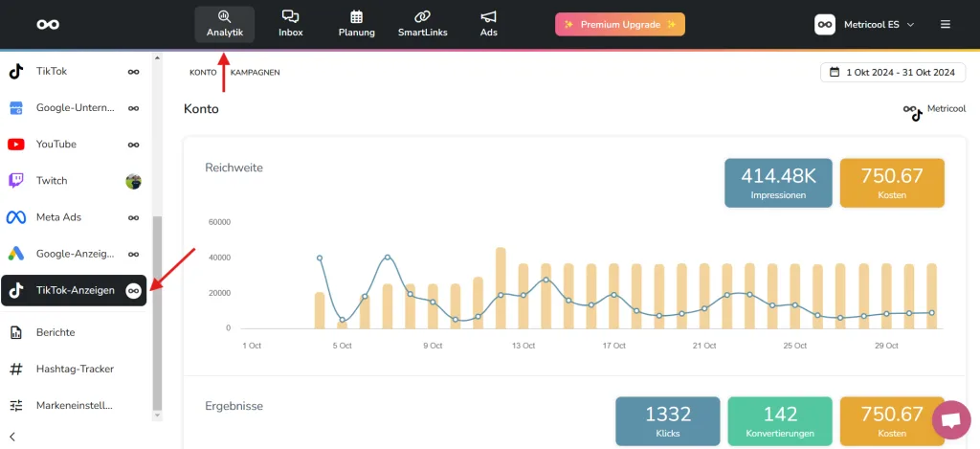Open the date range picker
Image resolution: width=980 pixels, height=449 pixels.
pos(893,73)
